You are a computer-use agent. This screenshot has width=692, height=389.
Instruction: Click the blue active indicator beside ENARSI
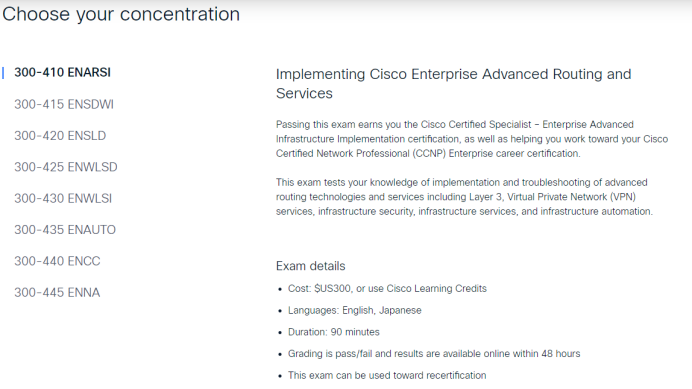pyautogui.click(x=3, y=73)
